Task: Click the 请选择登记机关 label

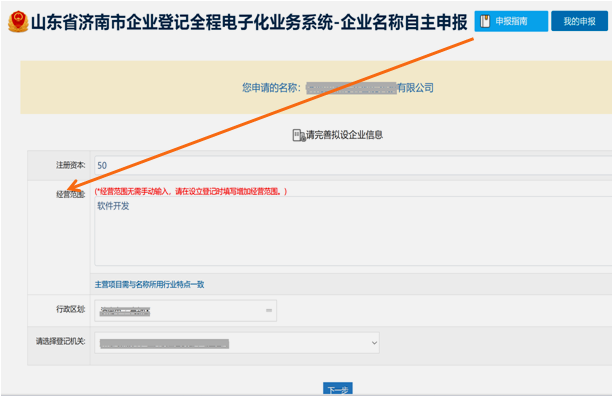Action: click(x=61, y=341)
